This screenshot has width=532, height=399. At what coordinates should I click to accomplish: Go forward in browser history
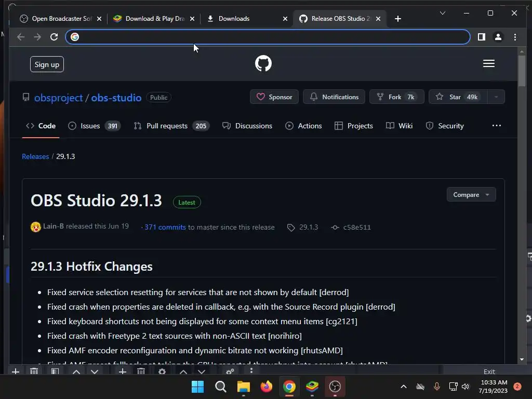coord(37,37)
